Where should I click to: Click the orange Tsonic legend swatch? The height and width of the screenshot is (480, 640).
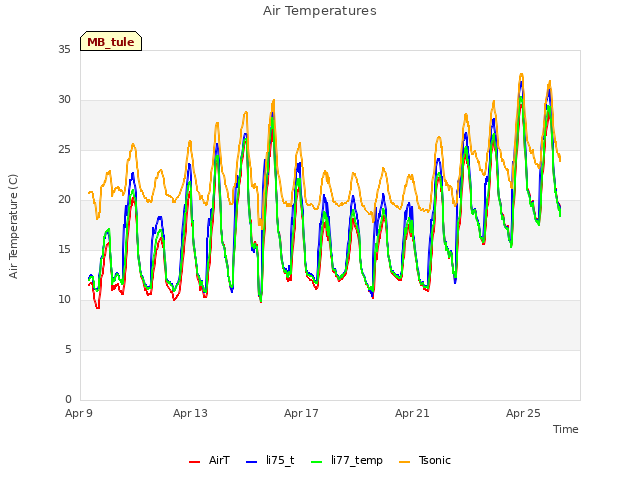point(404,462)
